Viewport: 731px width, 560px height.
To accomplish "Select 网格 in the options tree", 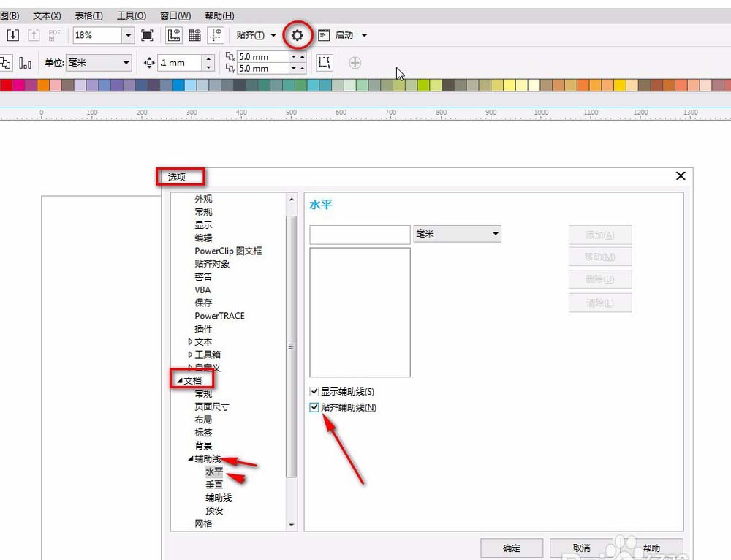I will pyautogui.click(x=203, y=523).
